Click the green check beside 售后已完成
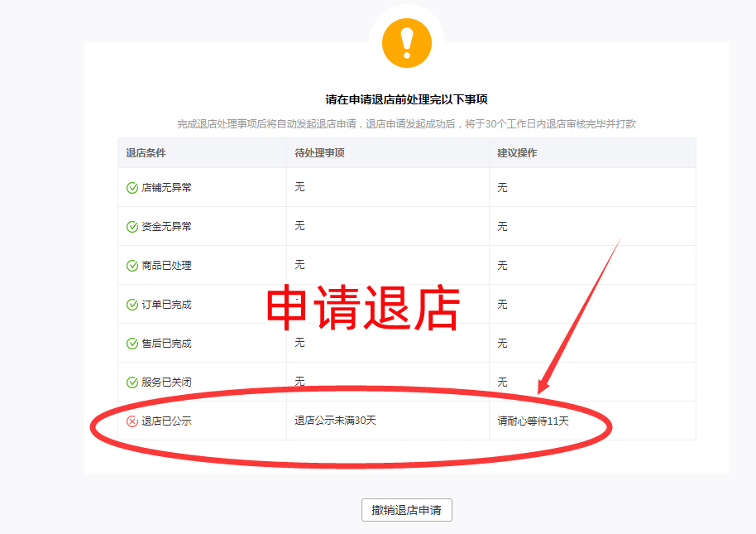 click(x=132, y=343)
